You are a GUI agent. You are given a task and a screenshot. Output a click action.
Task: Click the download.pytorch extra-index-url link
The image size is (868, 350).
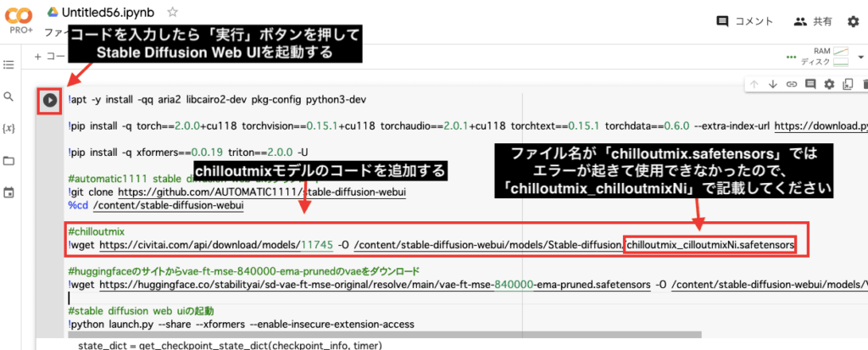(x=821, y=125)
